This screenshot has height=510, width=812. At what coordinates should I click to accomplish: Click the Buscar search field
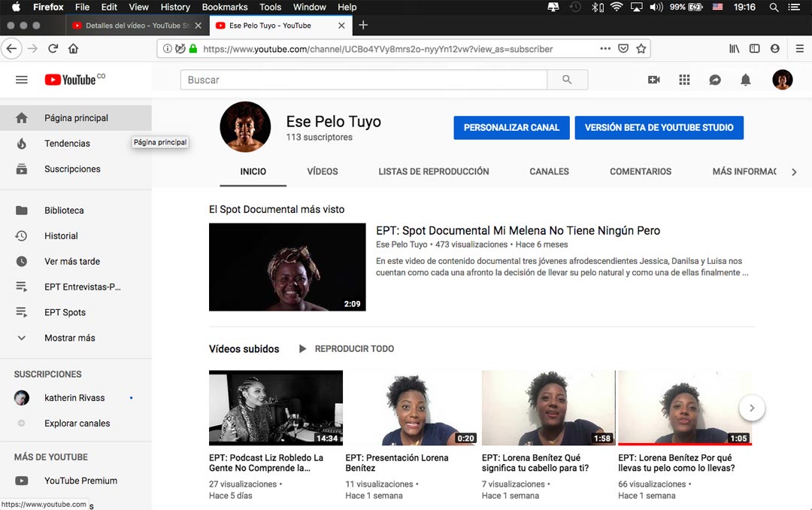click(x=363, y=80)
